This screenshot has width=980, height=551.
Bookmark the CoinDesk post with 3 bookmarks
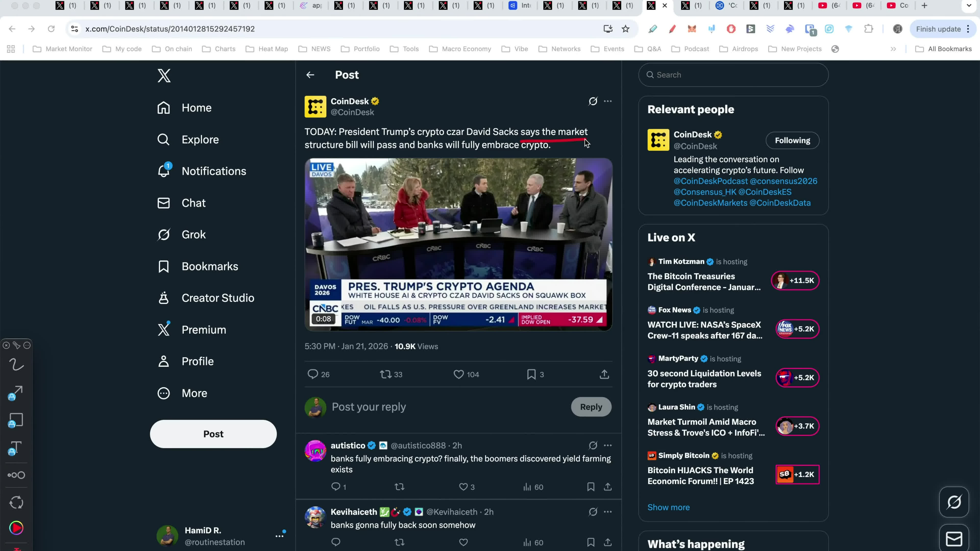tap(535, 374)
